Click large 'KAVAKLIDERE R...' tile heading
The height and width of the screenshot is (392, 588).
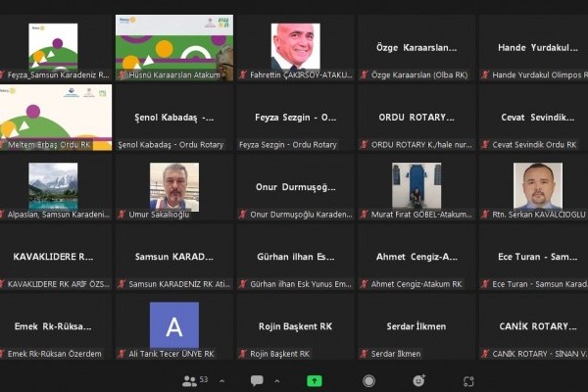click(53, 257)
